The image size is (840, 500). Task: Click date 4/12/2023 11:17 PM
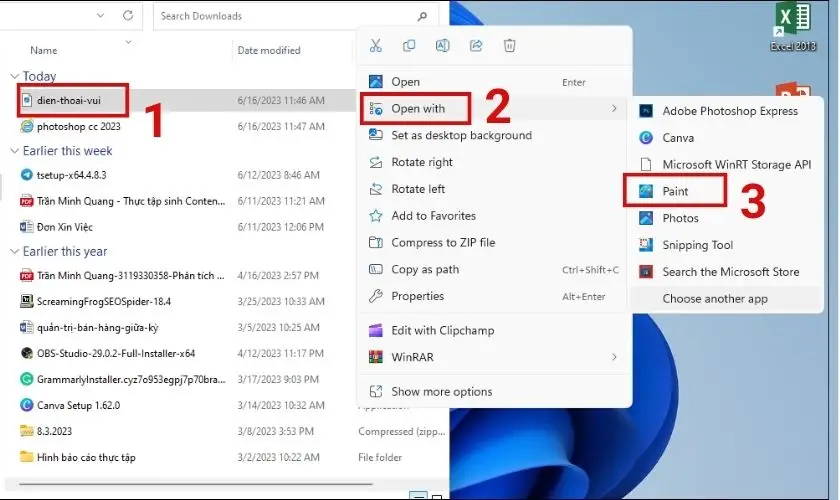coord(280,354)
